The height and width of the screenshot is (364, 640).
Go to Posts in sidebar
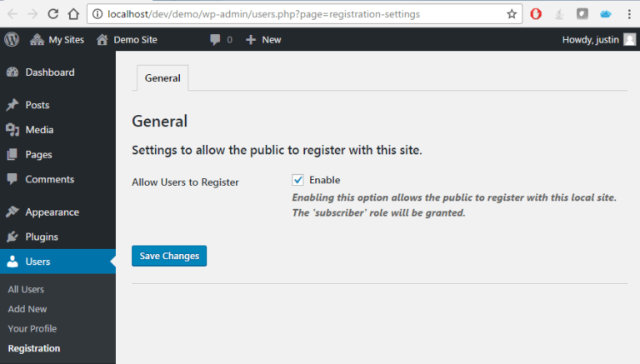(x=37, y=105)
